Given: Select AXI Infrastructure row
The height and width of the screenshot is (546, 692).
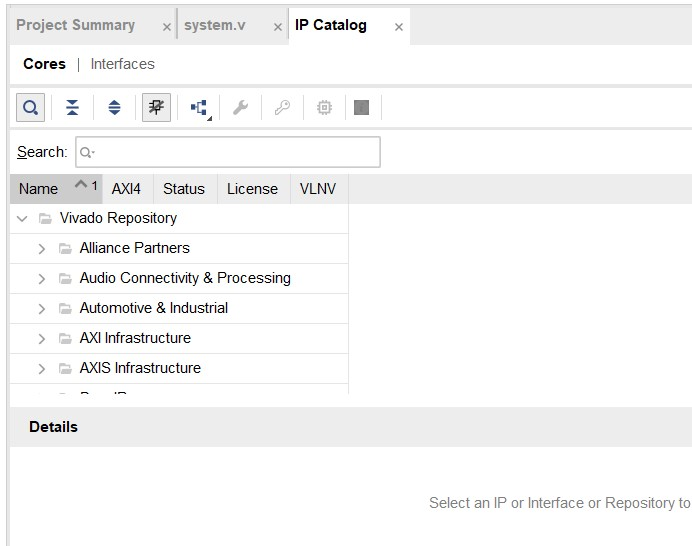Looking at the screenshot, I should coord(179,339).
